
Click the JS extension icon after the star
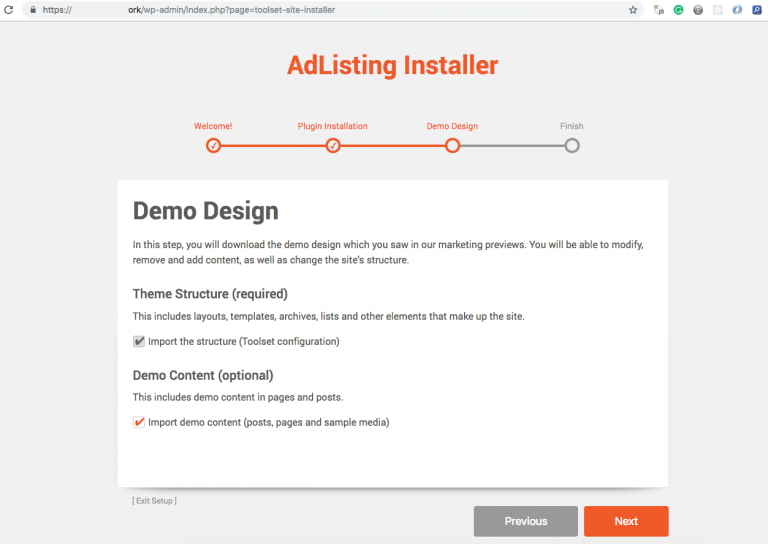click(659, 10)
